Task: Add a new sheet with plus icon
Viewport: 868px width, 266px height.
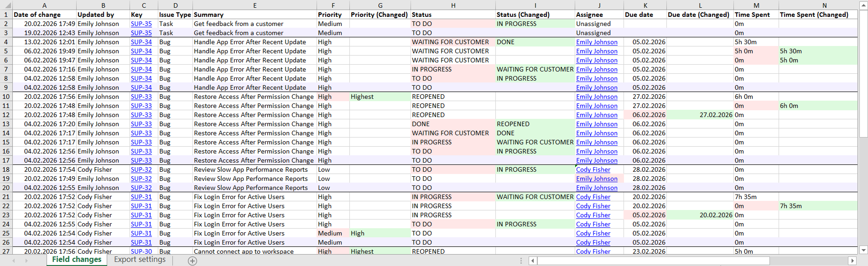Action: 192,261
